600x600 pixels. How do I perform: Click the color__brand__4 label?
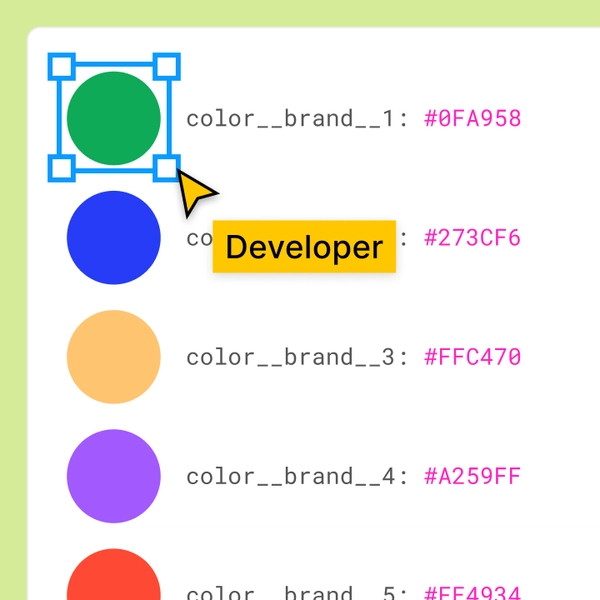pos(297,477)
